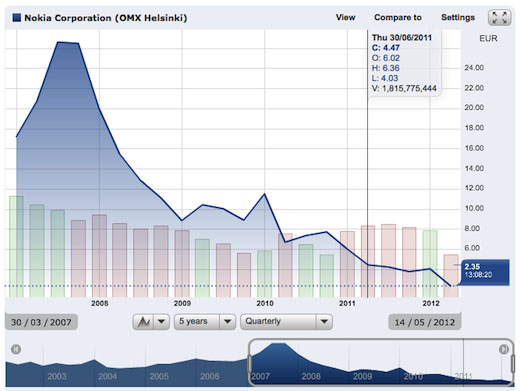Click the left handle of range selector
The width and height of the screenshot is (520, 391).
click(x=249, y=364)
